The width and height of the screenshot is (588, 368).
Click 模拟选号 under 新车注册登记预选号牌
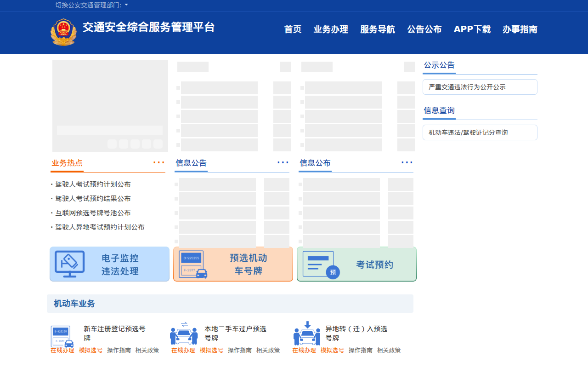[90, 350]
